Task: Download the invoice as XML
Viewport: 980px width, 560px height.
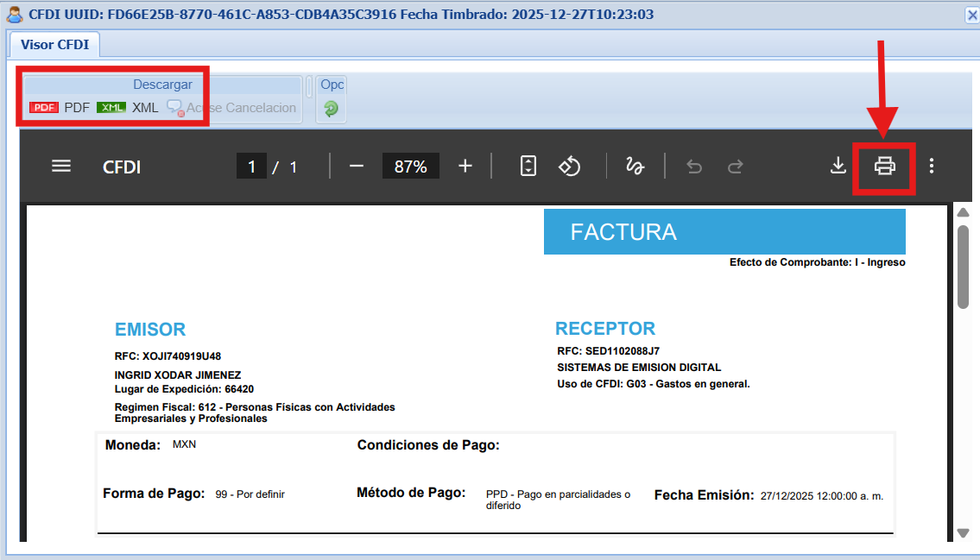Action: (x=128, y=108)
